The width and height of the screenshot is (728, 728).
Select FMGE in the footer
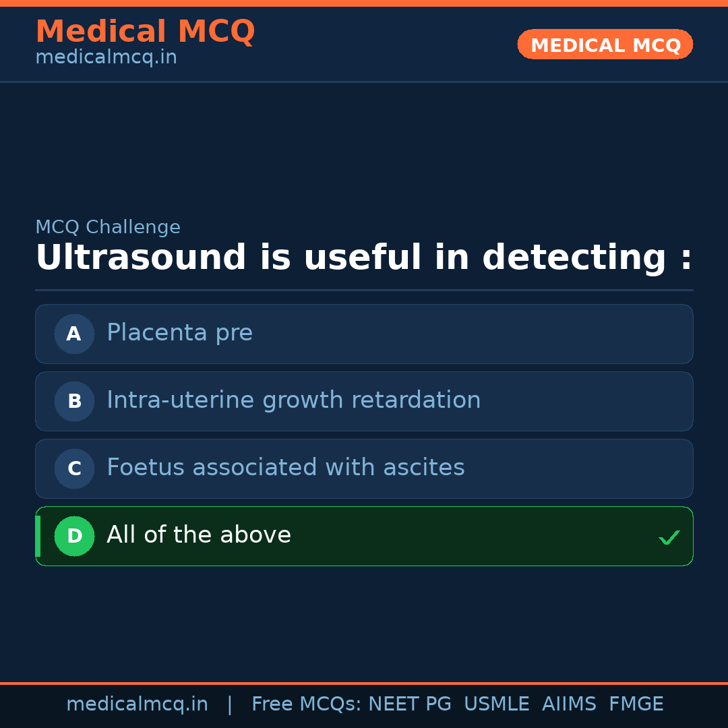636,704
